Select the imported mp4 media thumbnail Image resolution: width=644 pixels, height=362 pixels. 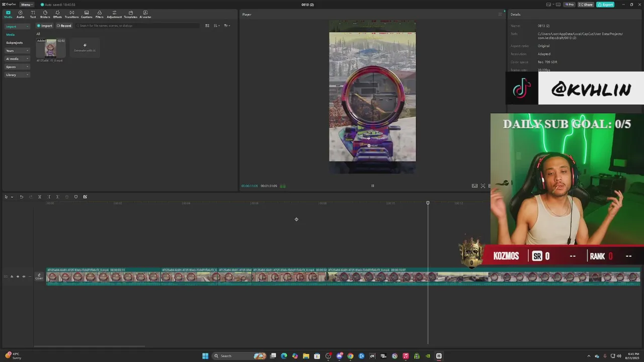click(50, 49)
